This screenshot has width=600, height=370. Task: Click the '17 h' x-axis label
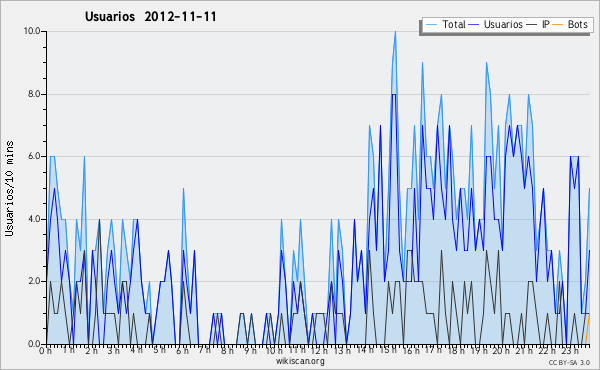[x=433, y=350]
